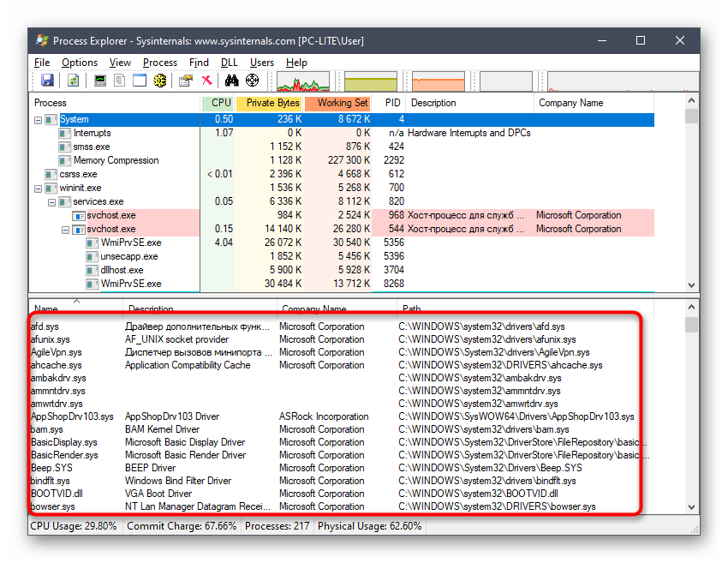Select the BOOTVID.dll row
This screenshot has width=728, height=563.
[340, 494]
